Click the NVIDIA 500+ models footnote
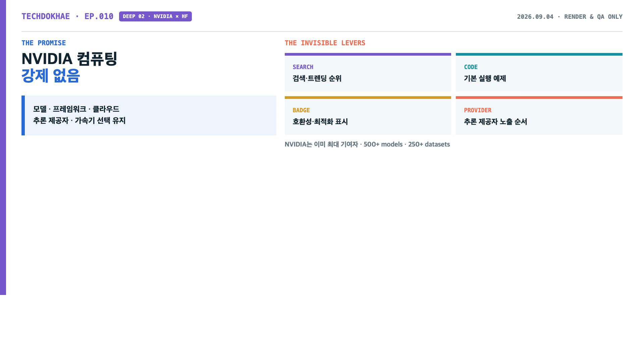The width and height of the screenshot is (644, 362). coord(367,144)
